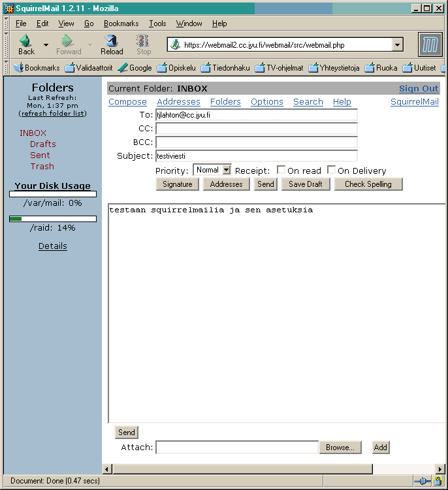This screenshot has height=490, width=448.
Task: Open the Trash folder
Action: pos(42,166)
